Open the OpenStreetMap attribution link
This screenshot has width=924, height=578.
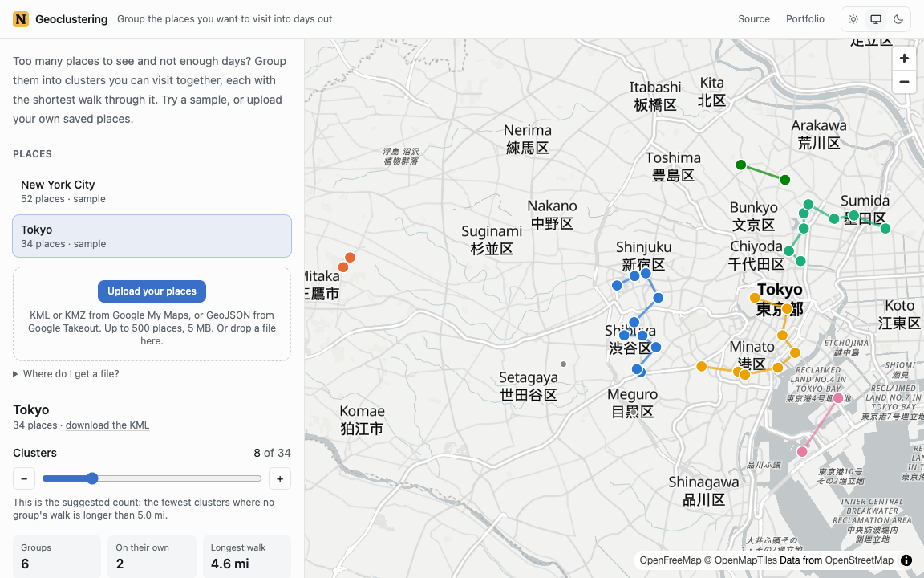coord(858,560)
